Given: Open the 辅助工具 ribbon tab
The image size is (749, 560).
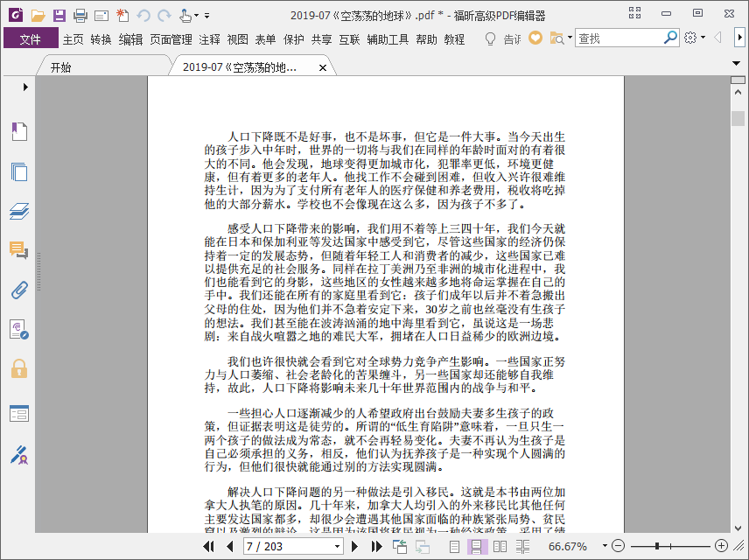Looking at the screenshot, I should coord(388,39).
